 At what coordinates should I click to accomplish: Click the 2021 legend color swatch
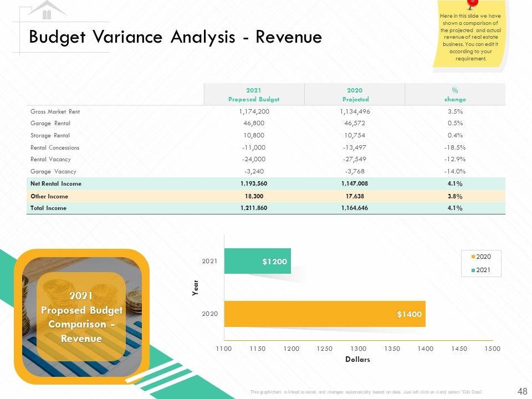click(x=473, y=270)
